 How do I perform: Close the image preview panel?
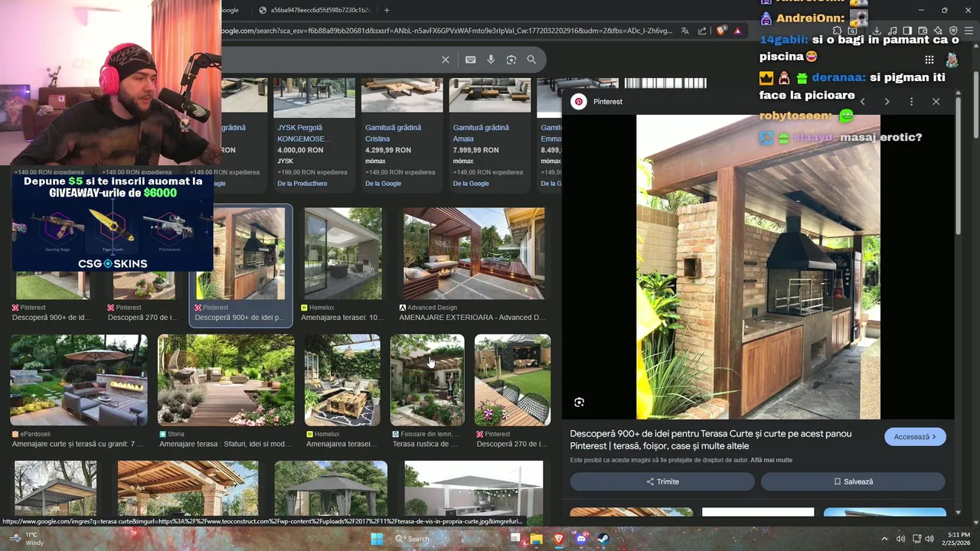click(936, 101)
